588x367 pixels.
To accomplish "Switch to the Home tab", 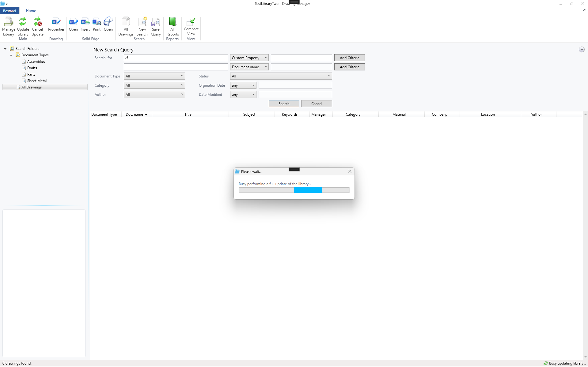I will 31,10.
